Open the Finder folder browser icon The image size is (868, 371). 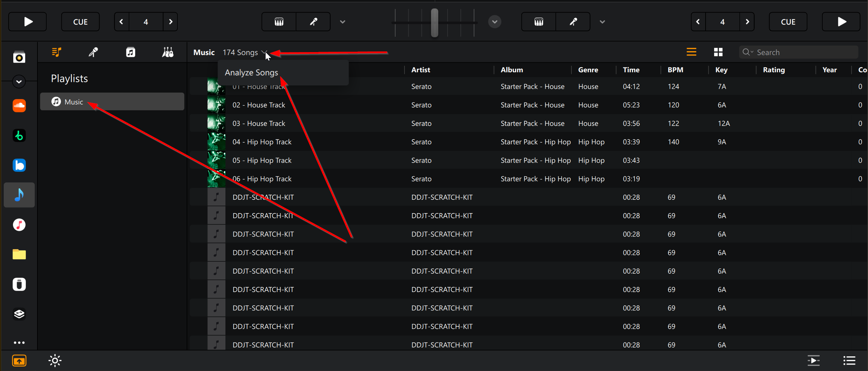pos(19,254)
